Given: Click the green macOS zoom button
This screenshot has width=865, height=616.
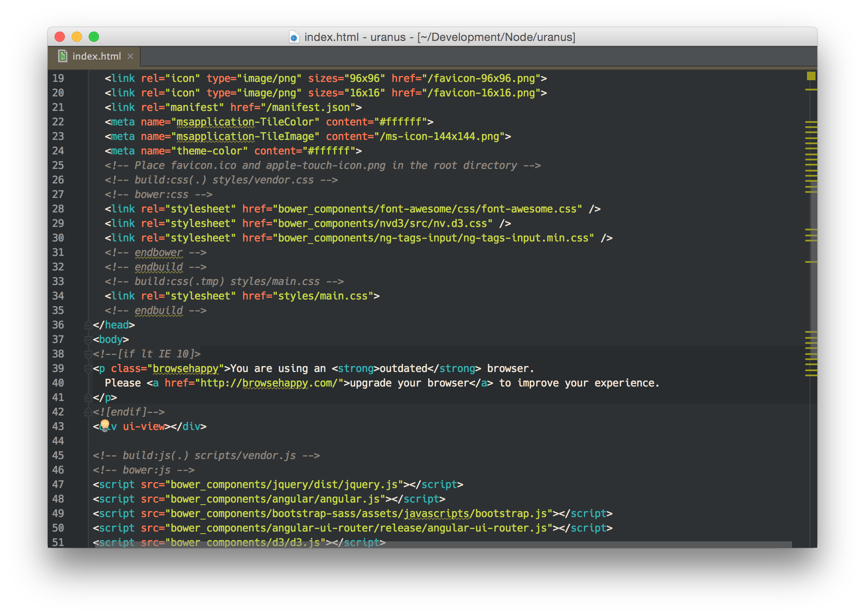Looking at the screenshot, I should pyautogui.click(x=94, y=37).
